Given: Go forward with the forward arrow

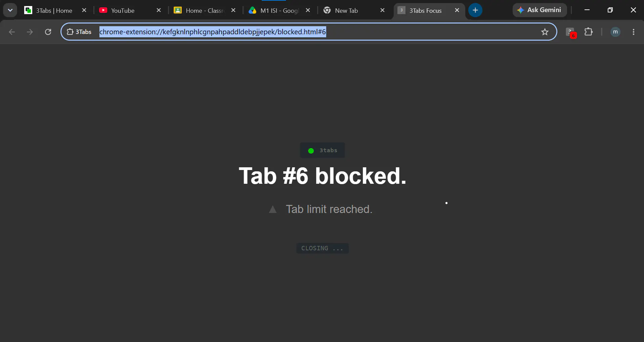Looking at the screenshot, I should click(x=30, y=32).
